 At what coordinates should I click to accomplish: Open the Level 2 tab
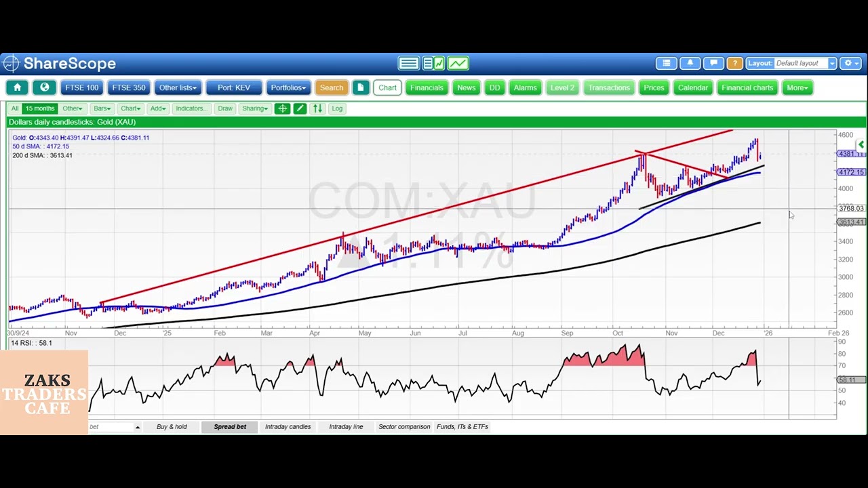tap(562, 87)
